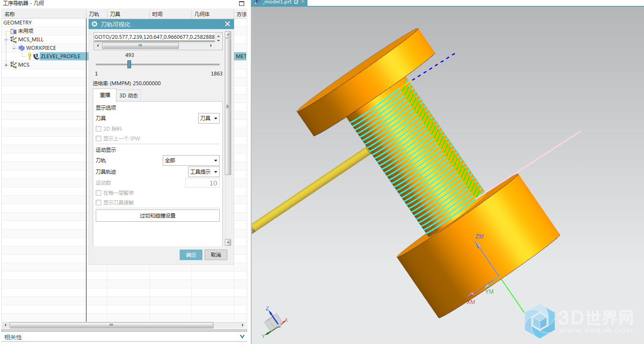Viewport: 644px width, 344px height.
Task: Click the navigator horizontal scrollbar thumb
Action: pyautogui.click(x=111, y=325)
